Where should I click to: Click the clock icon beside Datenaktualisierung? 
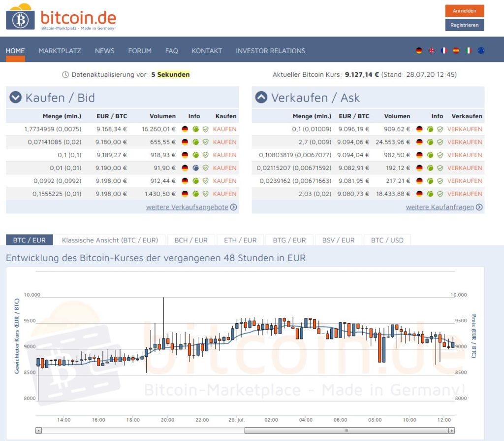pyautogui.click(x=65, y=75)
